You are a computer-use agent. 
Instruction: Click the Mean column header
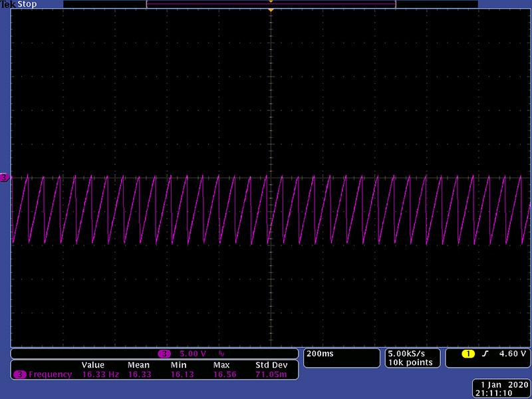(138, 365)
